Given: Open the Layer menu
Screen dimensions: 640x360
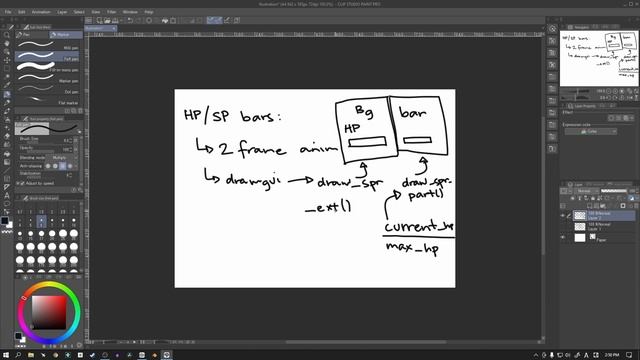Looking at the screenshot, I should pyautogui.click(x=62, y=12).
